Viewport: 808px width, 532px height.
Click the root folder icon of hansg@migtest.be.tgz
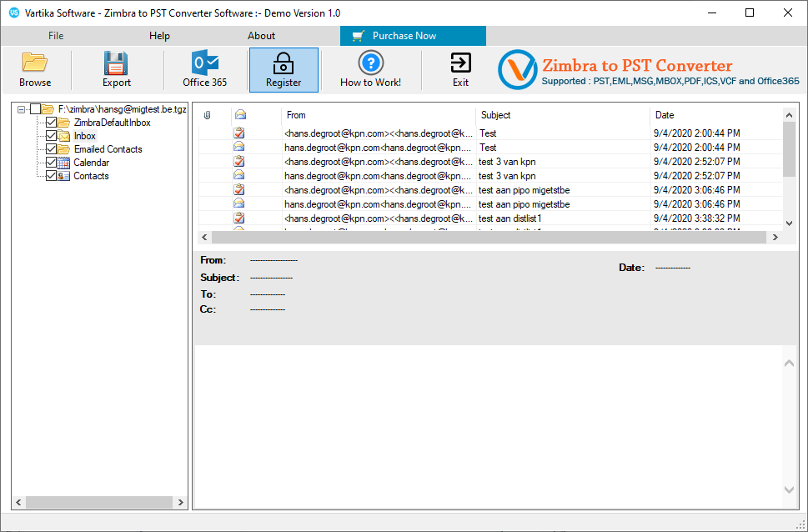coord(48,108)
